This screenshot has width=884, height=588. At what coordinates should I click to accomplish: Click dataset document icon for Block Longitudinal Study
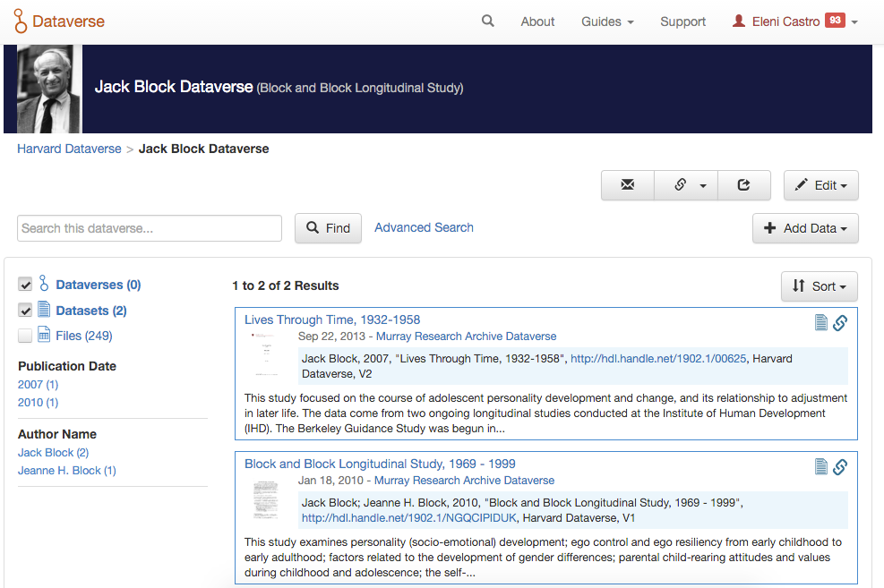(821, 466)
